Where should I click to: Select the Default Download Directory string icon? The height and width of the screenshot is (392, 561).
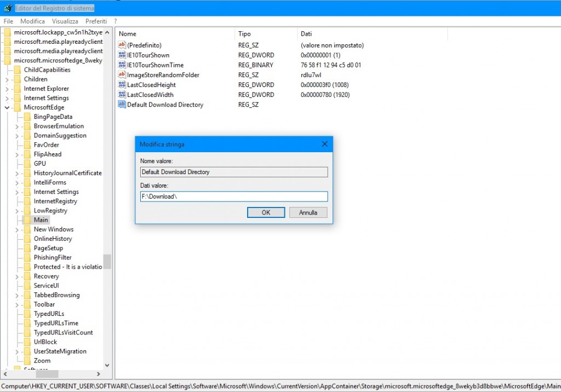122,105
